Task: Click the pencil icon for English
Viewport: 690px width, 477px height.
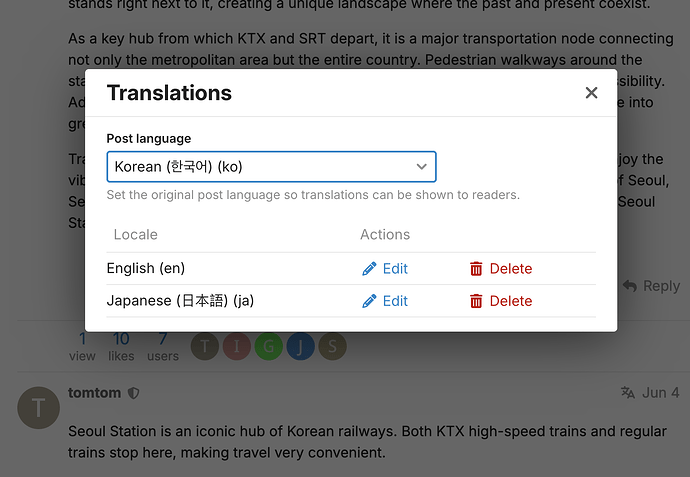Action: (x=369, y=269)
